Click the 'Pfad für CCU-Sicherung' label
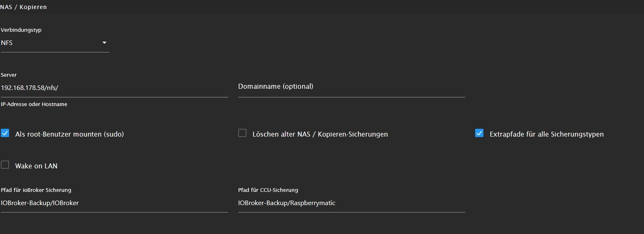The height and width of the screenshot is (234, 644). [x=268, y=190]
